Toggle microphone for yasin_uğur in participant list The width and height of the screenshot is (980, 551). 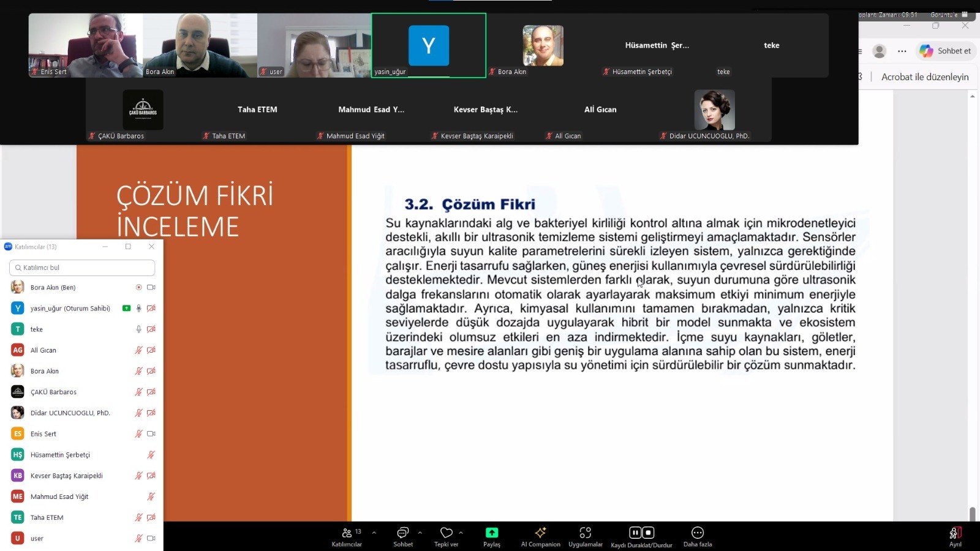pos(138,309)
